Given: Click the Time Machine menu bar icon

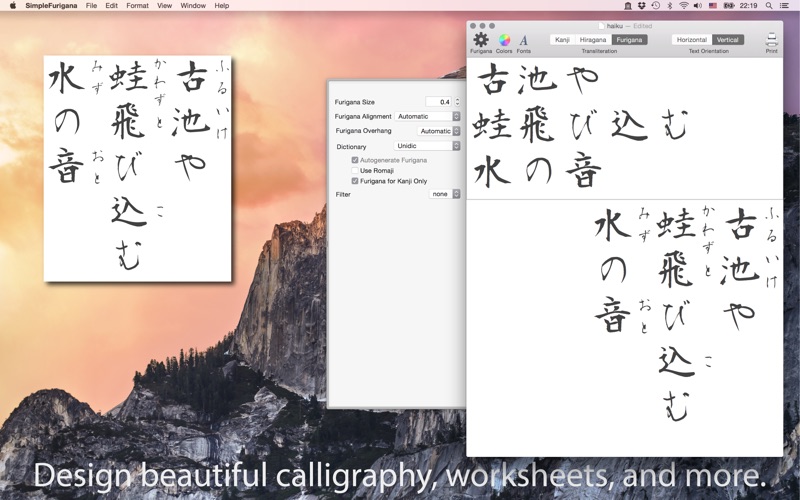Looking at the screenshot, I should tap(655, 5).
